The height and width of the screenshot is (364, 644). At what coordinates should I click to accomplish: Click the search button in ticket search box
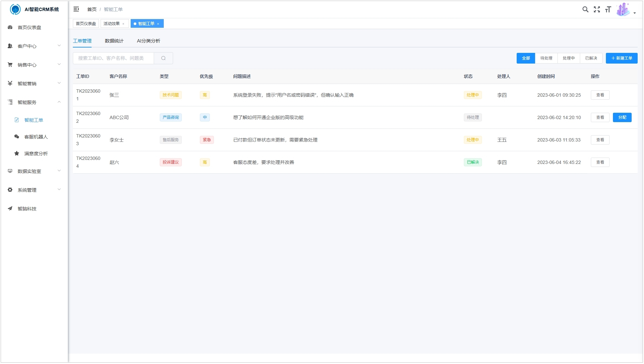pos(163,58)
